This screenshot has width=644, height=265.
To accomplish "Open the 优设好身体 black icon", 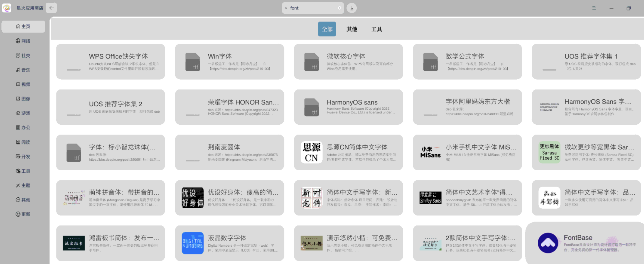I will tap(193, 198).
